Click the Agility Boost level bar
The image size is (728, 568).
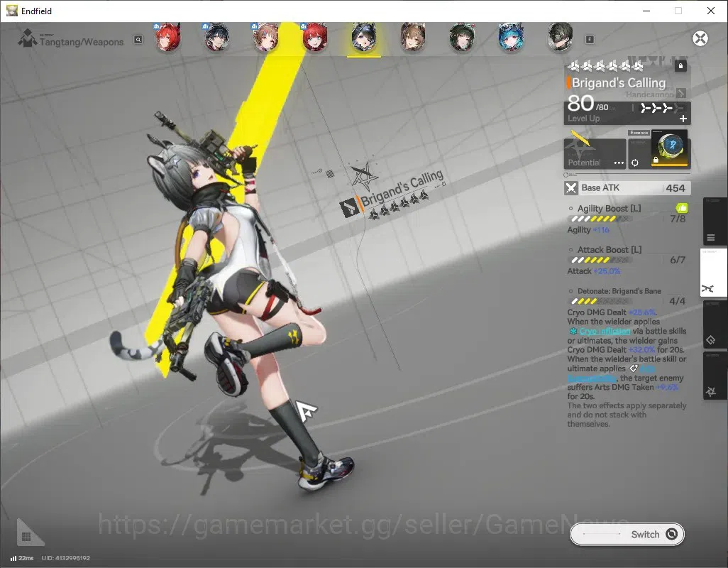pyautogui.click(x=600, y=219)
